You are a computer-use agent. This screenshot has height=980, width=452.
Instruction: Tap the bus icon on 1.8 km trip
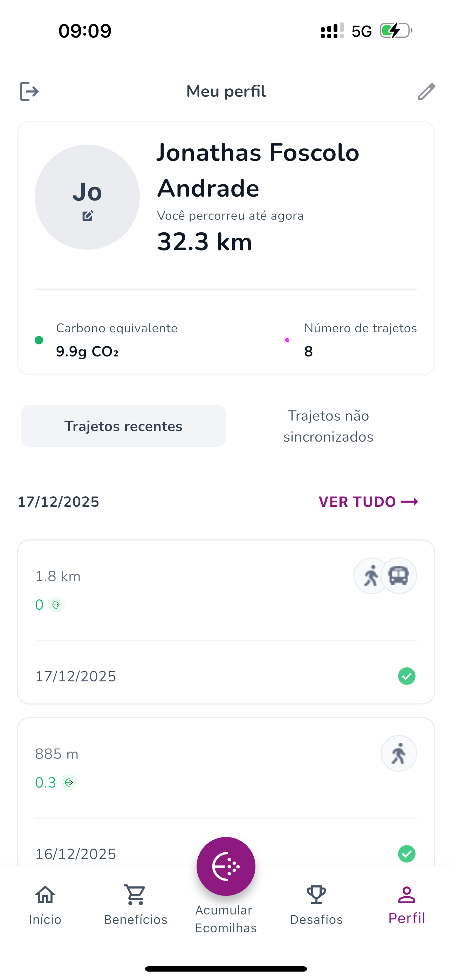pyautogui.click(x=398, y=576)
